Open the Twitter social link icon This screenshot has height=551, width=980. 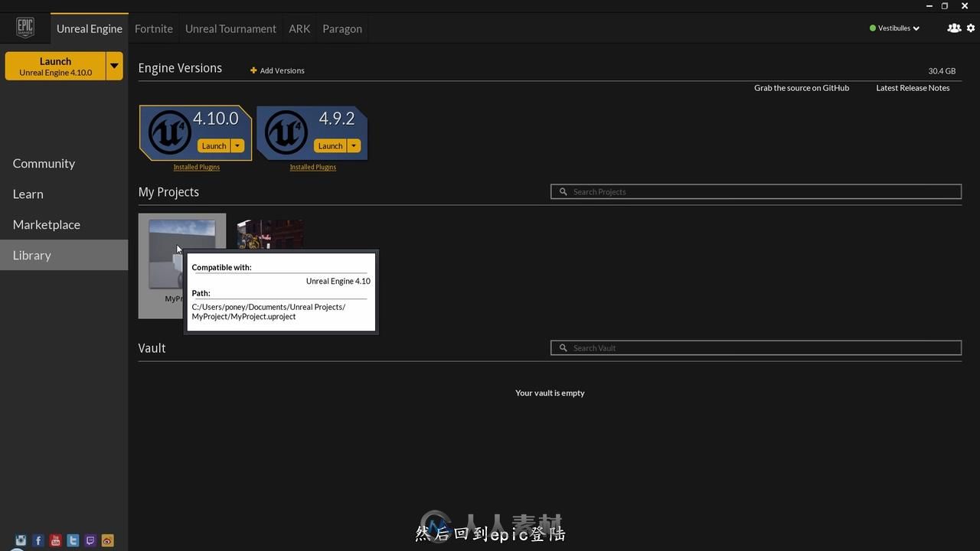tap(73, 541)
